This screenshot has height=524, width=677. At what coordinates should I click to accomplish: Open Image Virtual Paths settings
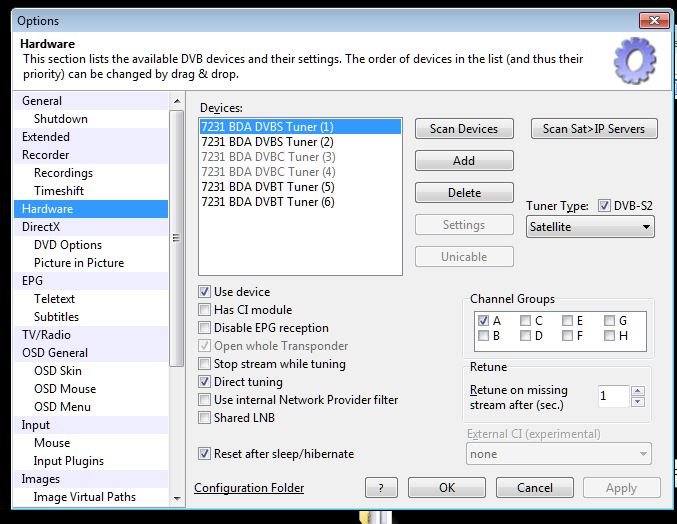(91, 497)
